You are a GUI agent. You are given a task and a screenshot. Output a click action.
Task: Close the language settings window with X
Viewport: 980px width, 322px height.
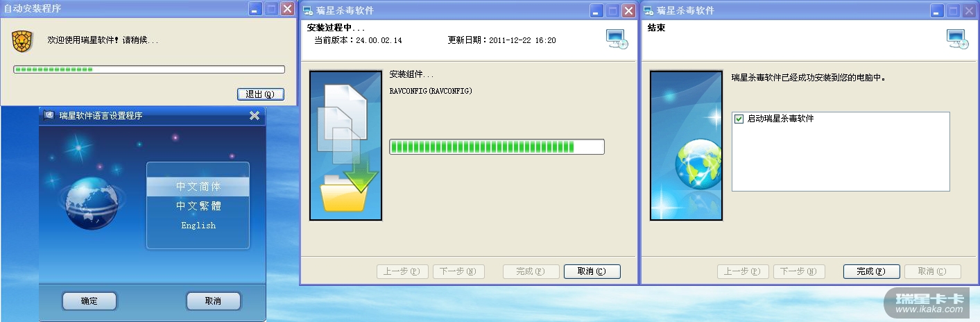point(255,116)
